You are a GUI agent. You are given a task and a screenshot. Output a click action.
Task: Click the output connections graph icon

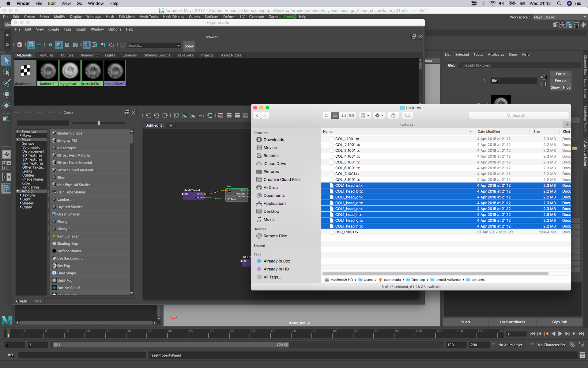coord(165,115)
